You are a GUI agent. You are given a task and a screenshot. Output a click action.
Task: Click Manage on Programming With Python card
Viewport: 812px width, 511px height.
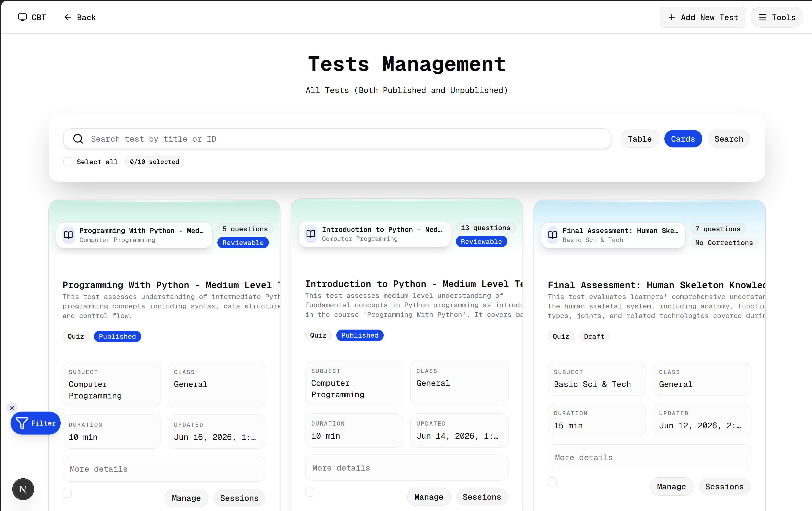pyautogui.click(x=186, y=498)
